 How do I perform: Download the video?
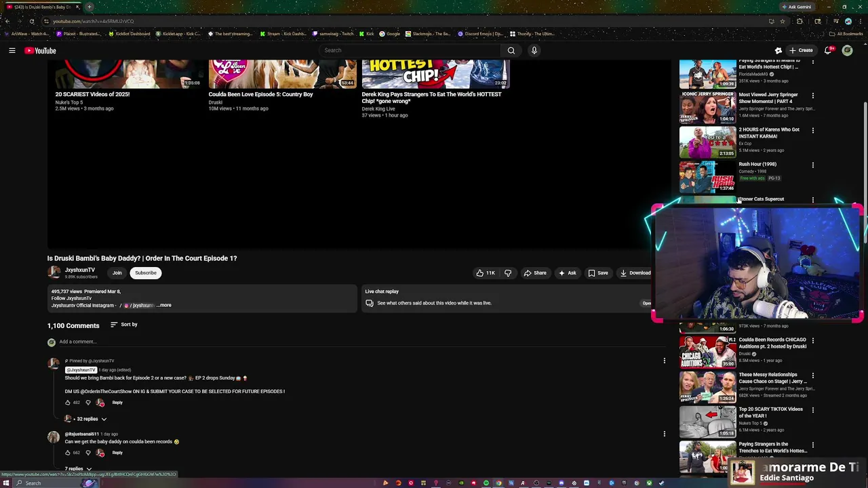click(635, 273)
